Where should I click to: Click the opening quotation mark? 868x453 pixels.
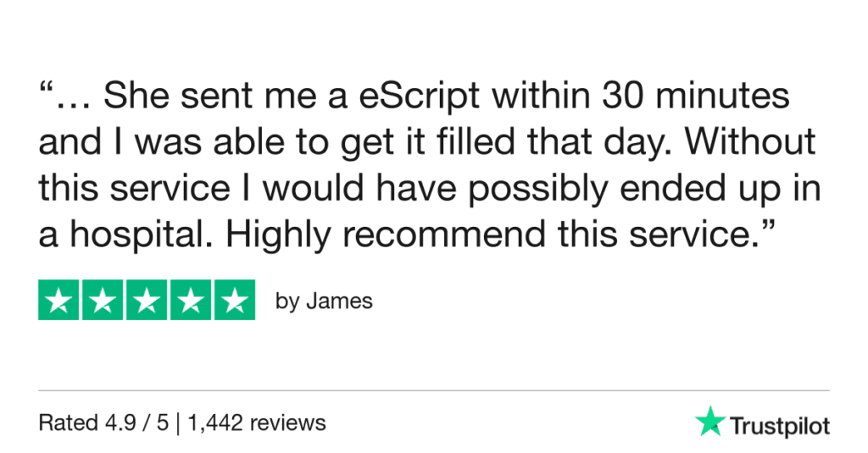point(47,91)
